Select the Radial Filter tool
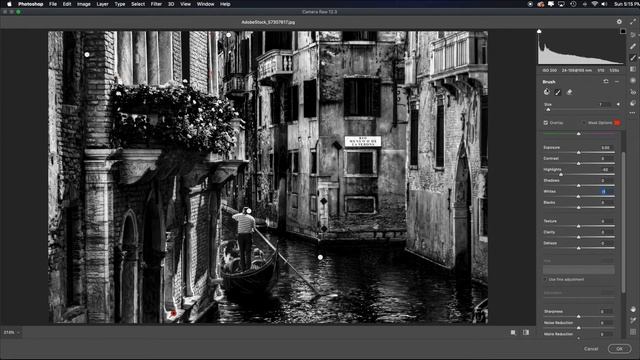Image resolution: width=640 pixels, height=360 pixels. (x=633, y=81)
